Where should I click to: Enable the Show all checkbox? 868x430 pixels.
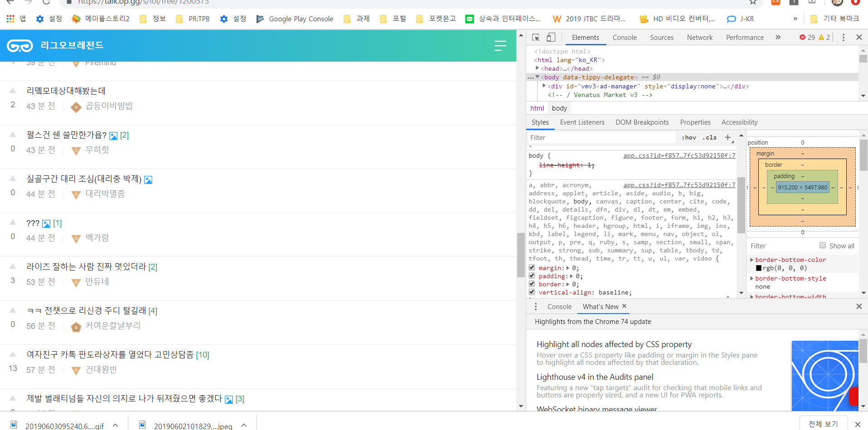point(822,246)
